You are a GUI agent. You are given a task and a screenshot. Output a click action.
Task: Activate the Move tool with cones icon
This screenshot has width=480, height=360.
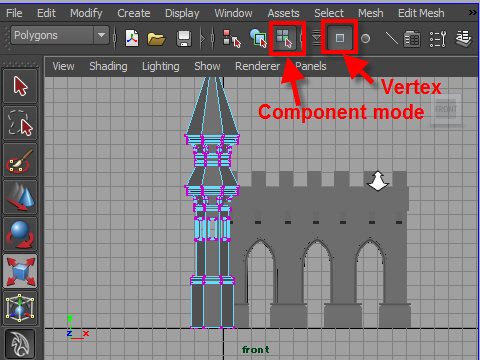(x=20, y=197)
